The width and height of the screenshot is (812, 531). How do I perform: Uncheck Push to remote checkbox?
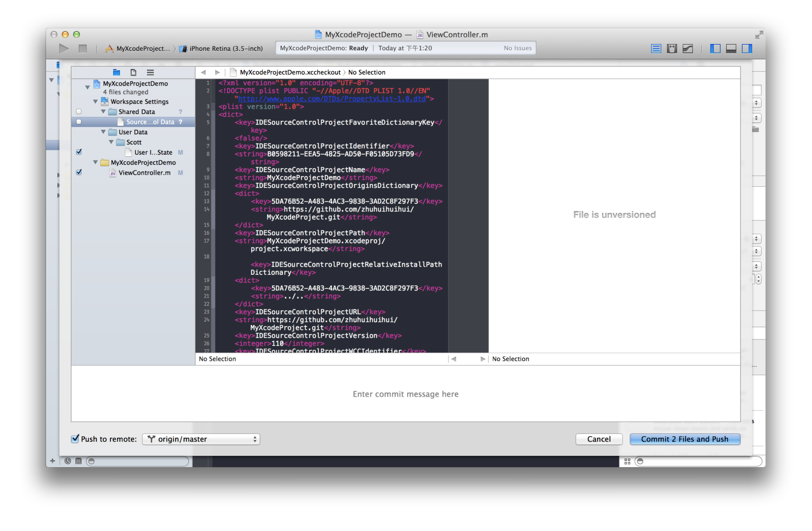(x=75, y=439)
